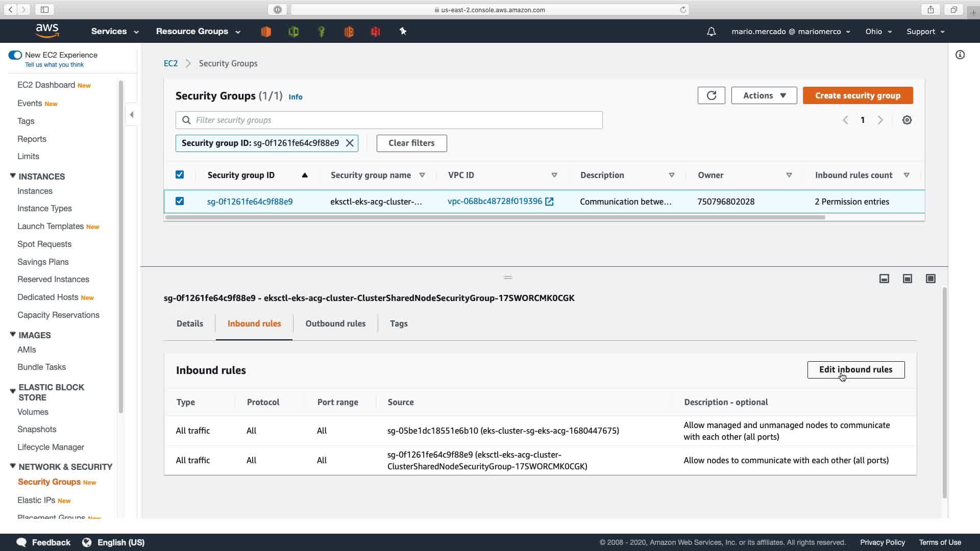Switch to the Outbound rules tab
The image size is (980, 551).
[x=335, y=324]
